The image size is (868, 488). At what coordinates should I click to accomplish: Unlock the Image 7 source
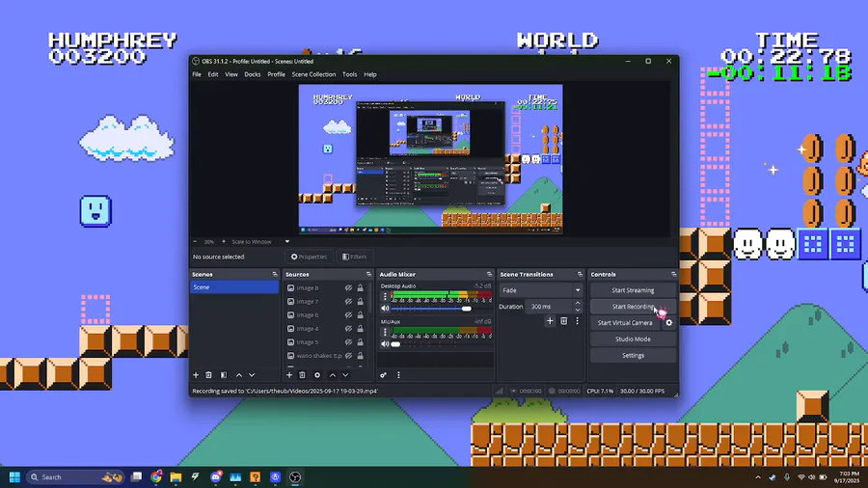361,302
